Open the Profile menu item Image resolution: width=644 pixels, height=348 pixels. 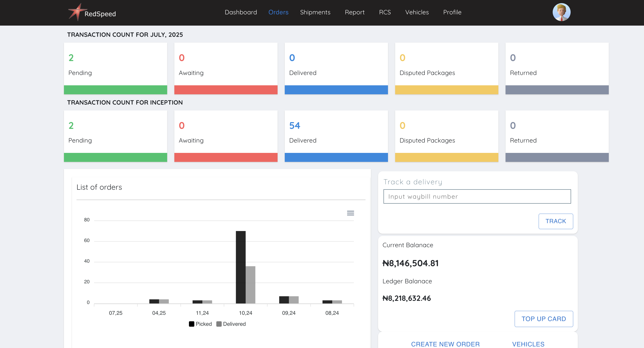tap(452, 12)
